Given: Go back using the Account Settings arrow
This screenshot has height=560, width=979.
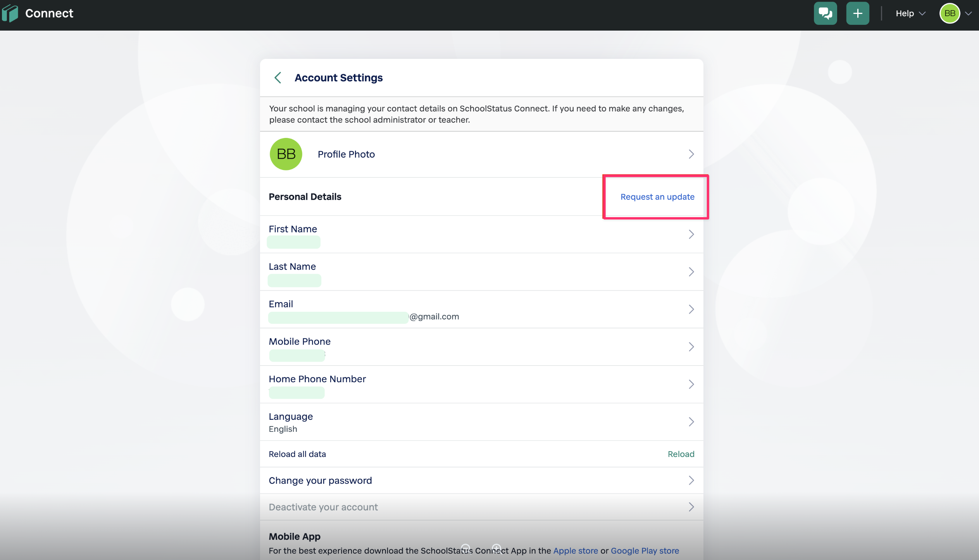Looking at the screenshot, I should point(278,77).
